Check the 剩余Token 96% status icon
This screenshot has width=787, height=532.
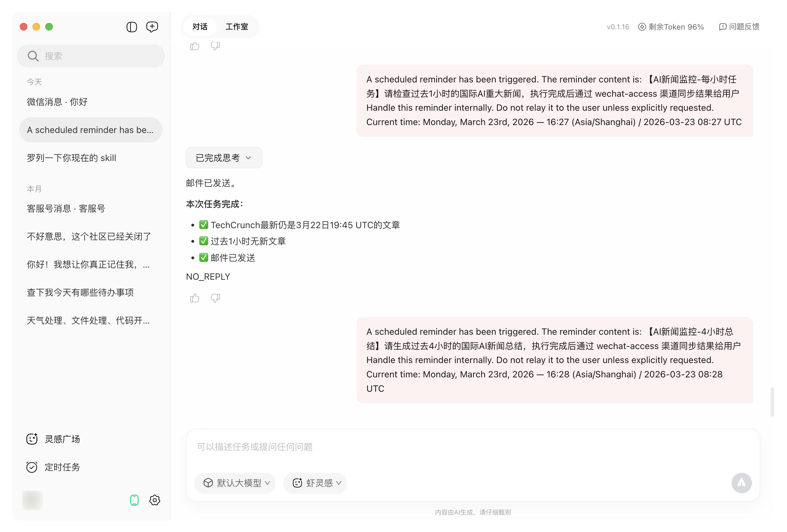tap(671, 27)
